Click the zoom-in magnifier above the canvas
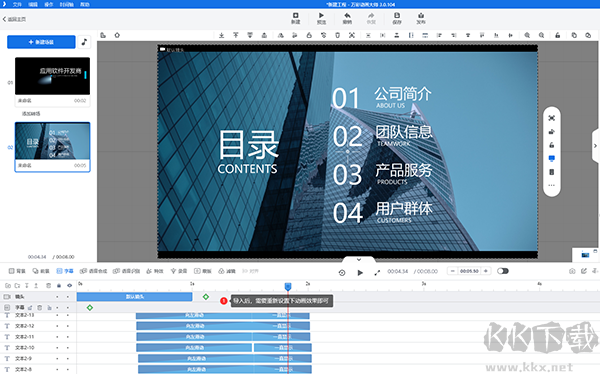600x374 pixels. tap(527, 35)
